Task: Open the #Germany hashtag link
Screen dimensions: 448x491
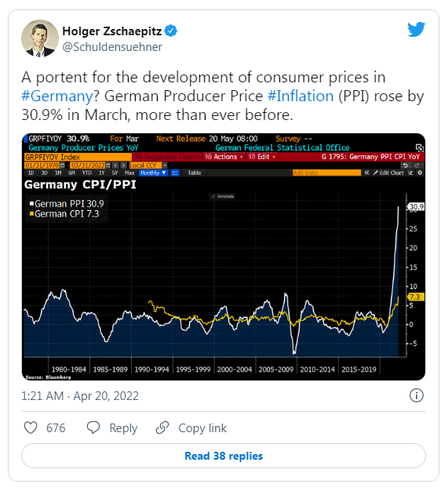Action: tap(57, 96)
